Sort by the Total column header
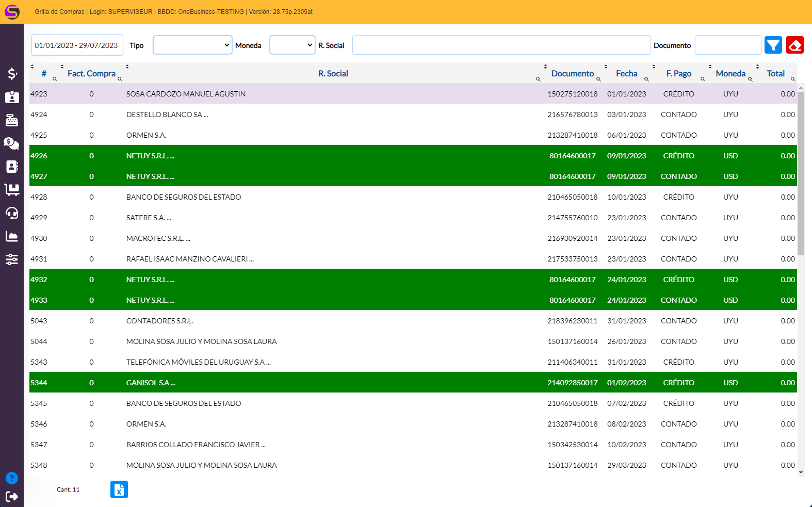The image size is (812, 507). point(775,74)
